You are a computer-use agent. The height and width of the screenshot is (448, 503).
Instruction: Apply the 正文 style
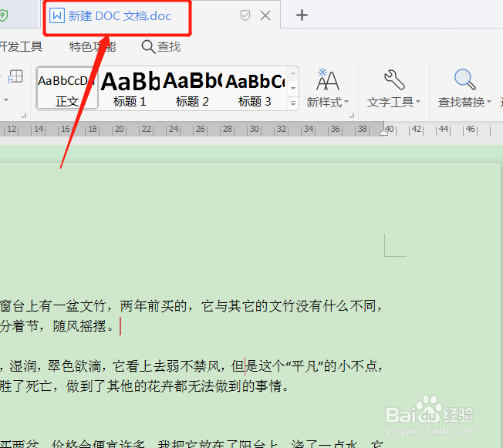coord(67,88)
